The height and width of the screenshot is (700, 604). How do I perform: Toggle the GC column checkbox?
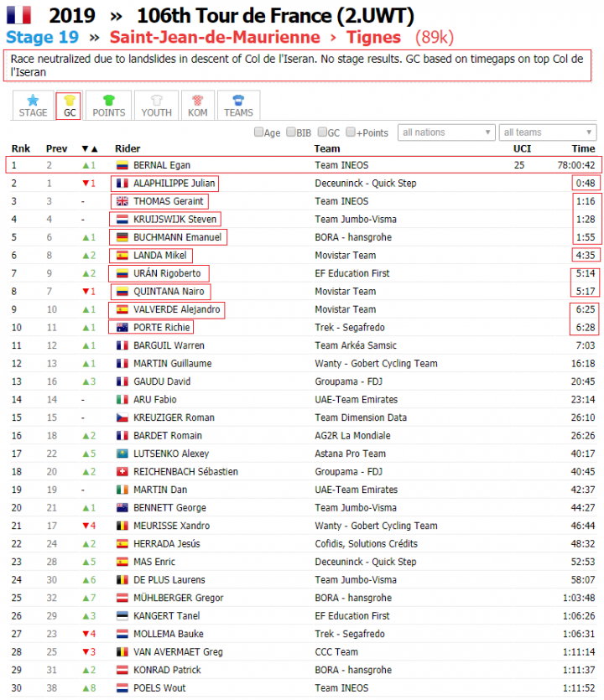(322, 132)
